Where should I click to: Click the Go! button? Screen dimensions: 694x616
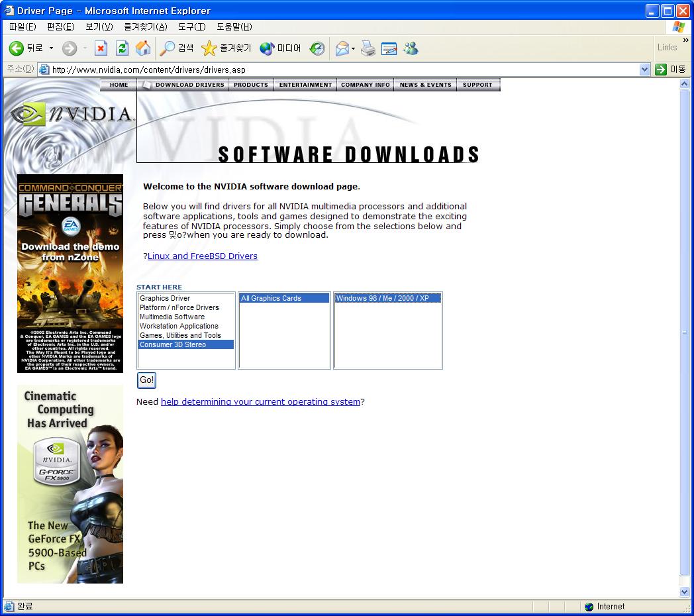point(146,380)
